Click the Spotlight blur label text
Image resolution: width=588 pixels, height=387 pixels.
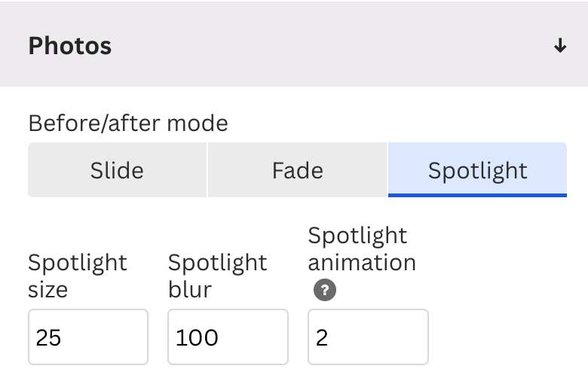tap(217, 276)
